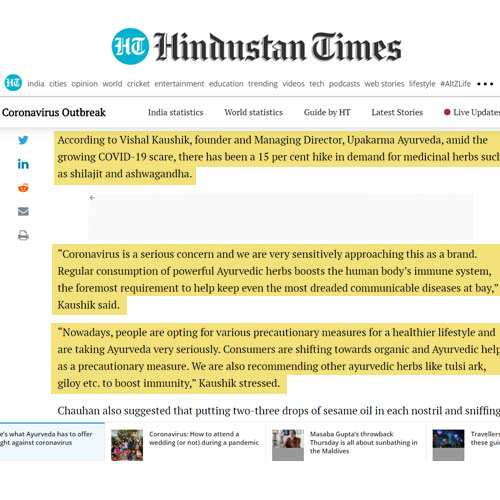The image size is (500, 500).
Task: Open the #AltZLife section
Action: tap(456, 83)
